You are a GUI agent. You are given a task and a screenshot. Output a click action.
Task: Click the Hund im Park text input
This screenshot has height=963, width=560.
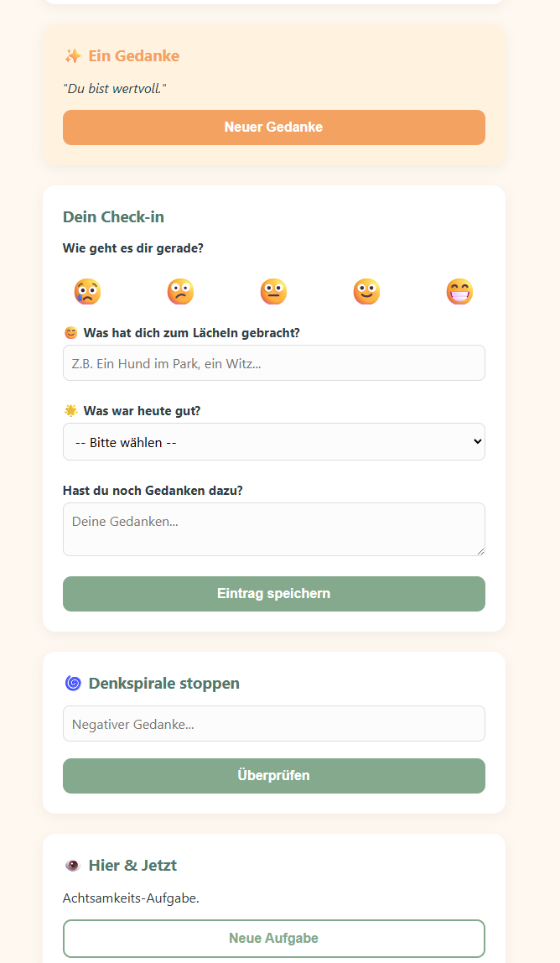[273, 362]
